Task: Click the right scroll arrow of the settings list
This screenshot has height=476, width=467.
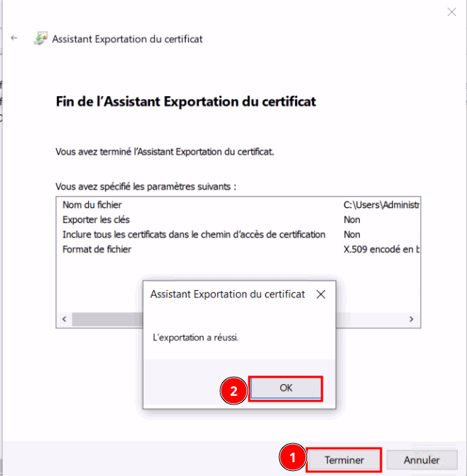Action: pos(412,319)
